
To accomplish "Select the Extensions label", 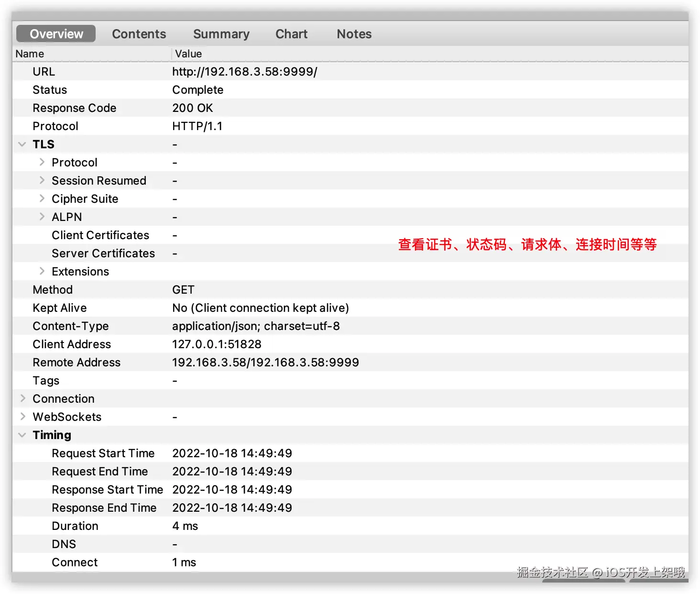I will coord(80,272).
